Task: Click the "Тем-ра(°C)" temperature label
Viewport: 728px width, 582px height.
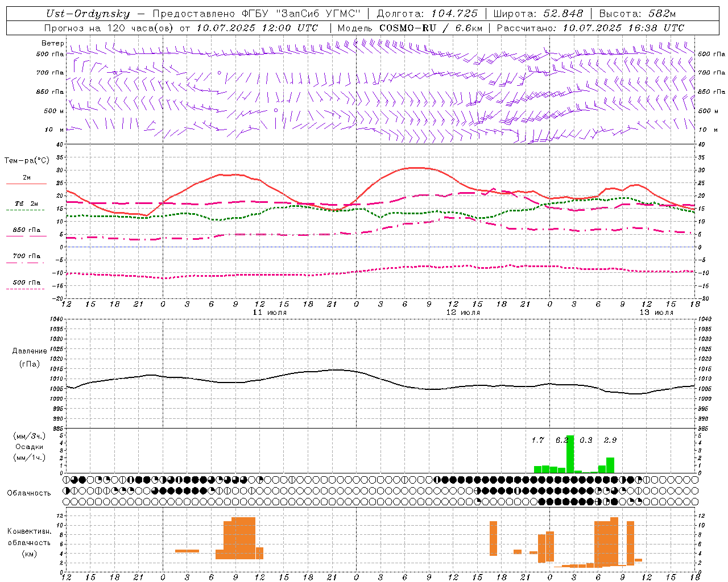Action: tap(27, 161)
